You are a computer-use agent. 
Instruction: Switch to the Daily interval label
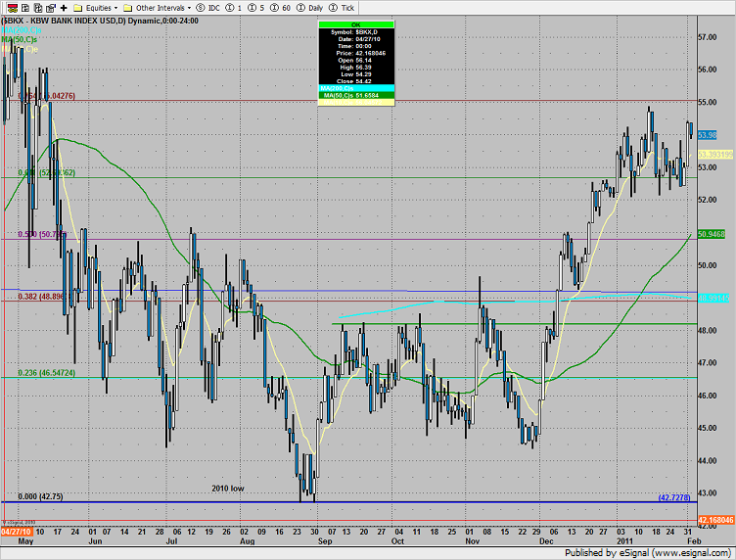coord(315,8)
